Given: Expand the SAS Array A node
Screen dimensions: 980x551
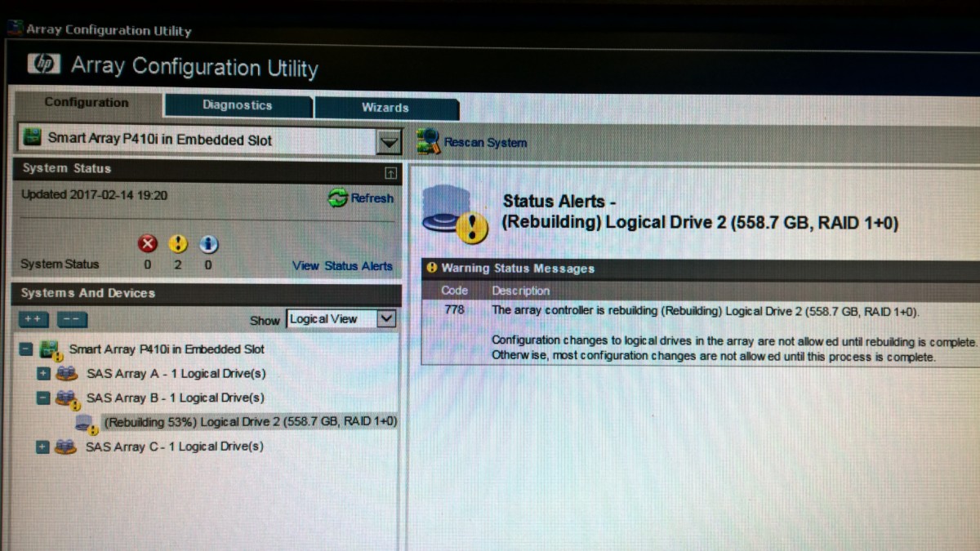Looking at the screenshot, I should tap(43, 374).
